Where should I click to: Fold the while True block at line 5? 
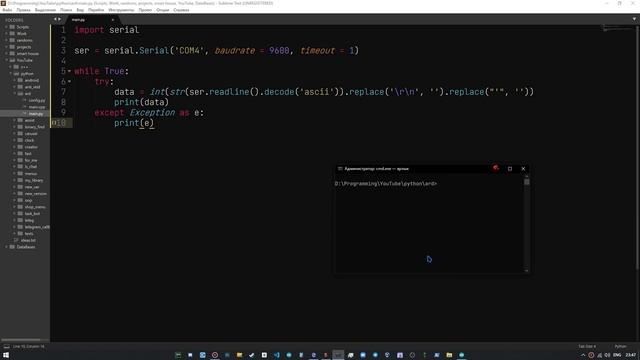coord(69,71)
